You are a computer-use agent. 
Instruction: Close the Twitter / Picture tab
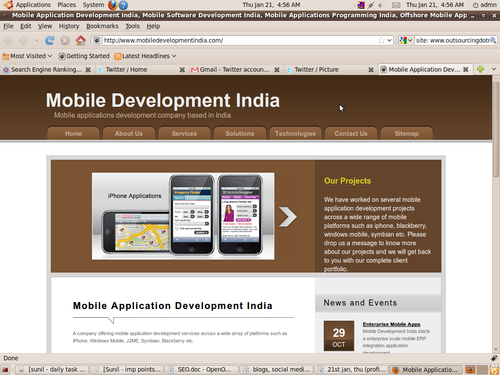[x=371, y=70]
